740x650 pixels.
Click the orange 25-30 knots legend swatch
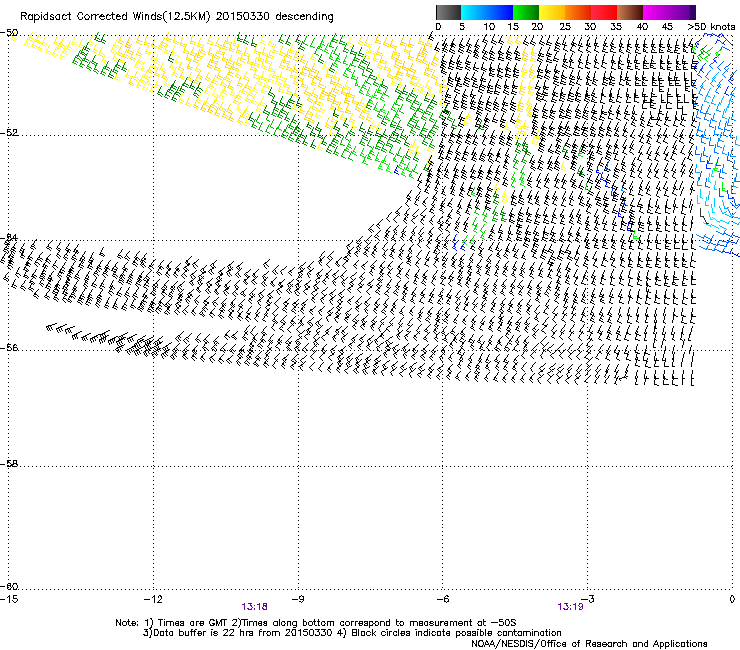point(578,12)
